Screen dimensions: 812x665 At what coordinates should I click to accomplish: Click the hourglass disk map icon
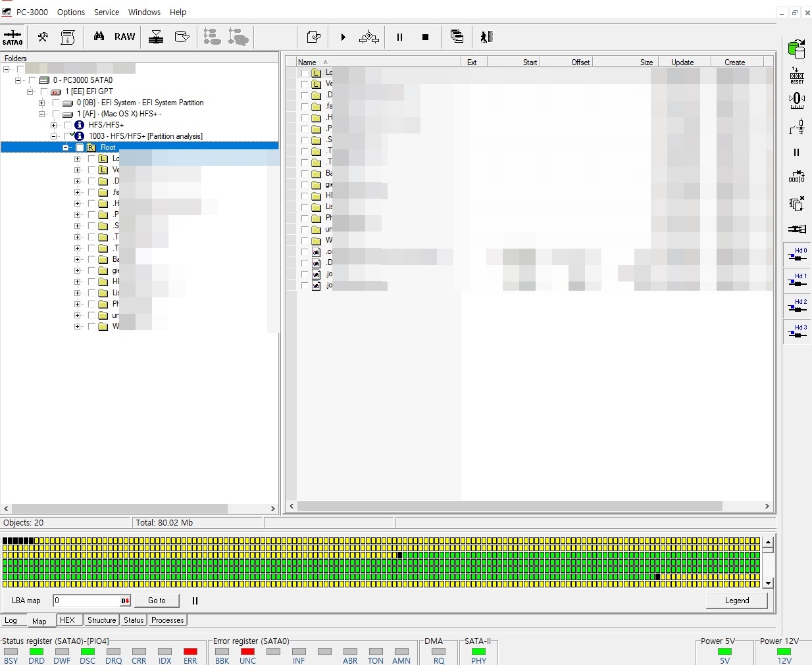coord(156,37)
